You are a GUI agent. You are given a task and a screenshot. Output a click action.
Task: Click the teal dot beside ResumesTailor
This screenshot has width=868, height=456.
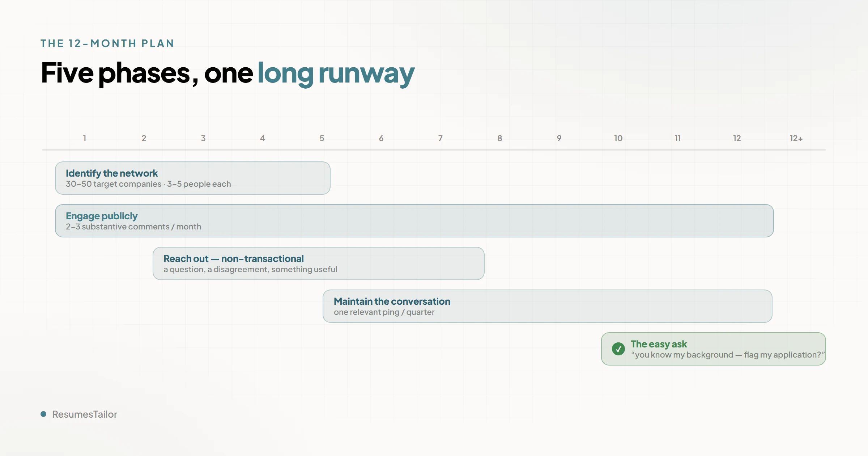click(43, 414)
